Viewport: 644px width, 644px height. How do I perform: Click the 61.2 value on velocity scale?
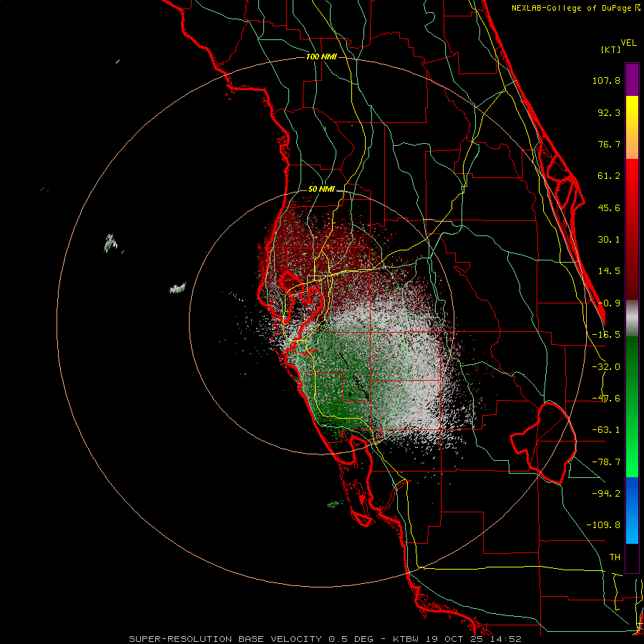point(609,176)
